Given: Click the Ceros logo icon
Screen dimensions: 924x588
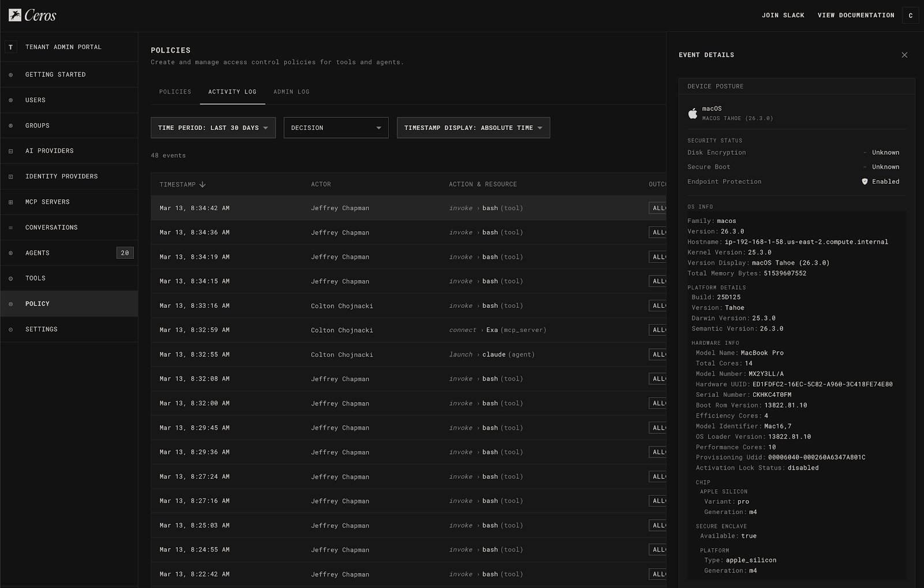Looking at the screenshot, I should pyautogui.click(x=15, y=15).
